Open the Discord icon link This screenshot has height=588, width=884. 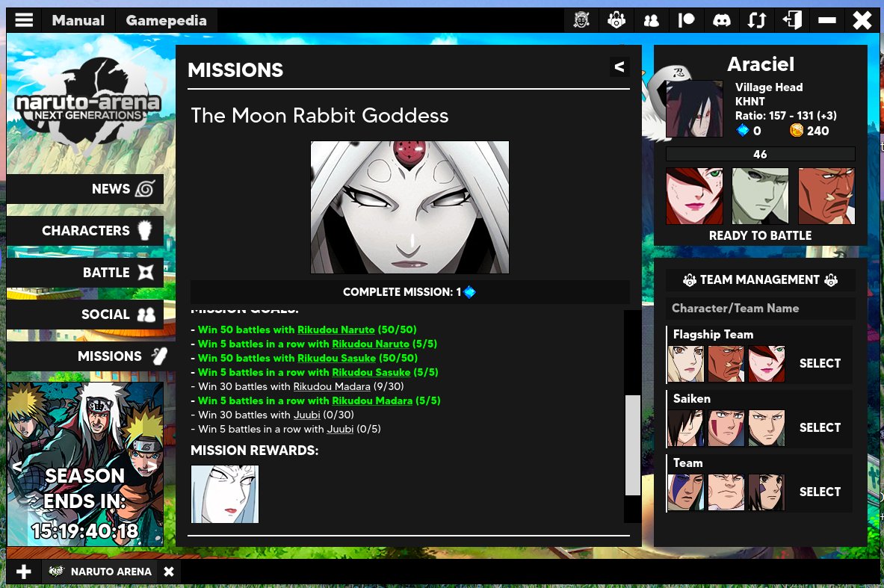(722, 21)
